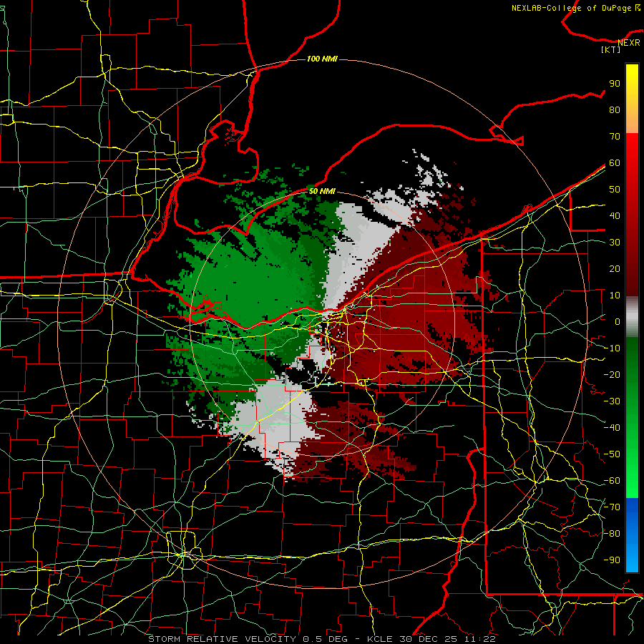Click the positive 30 scale value

click(x=615, y=243)
